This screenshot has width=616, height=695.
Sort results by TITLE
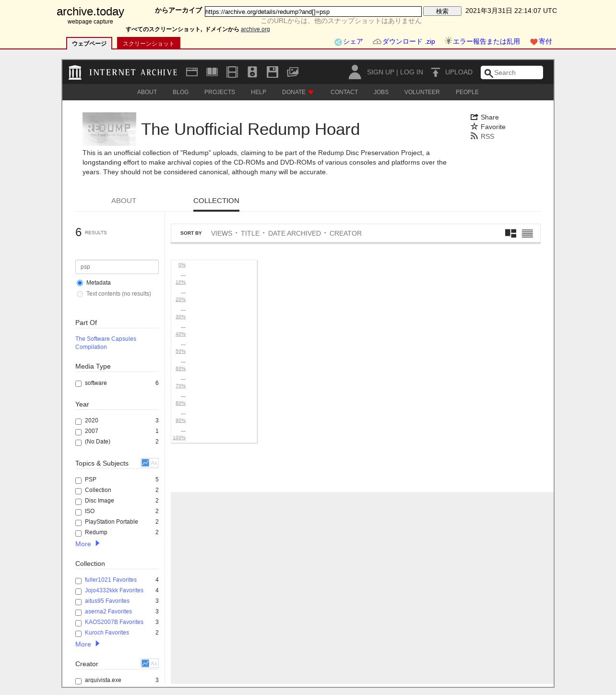coord(250,233)
